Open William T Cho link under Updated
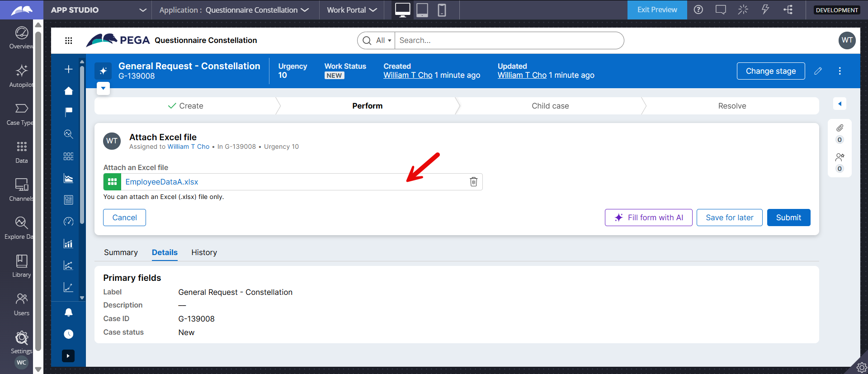 click(522, 75)
